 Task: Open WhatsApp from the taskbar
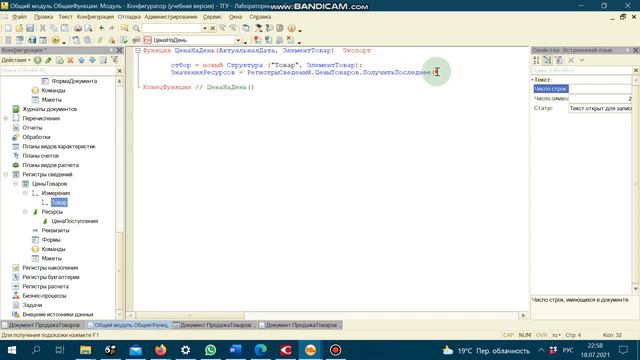211,350
